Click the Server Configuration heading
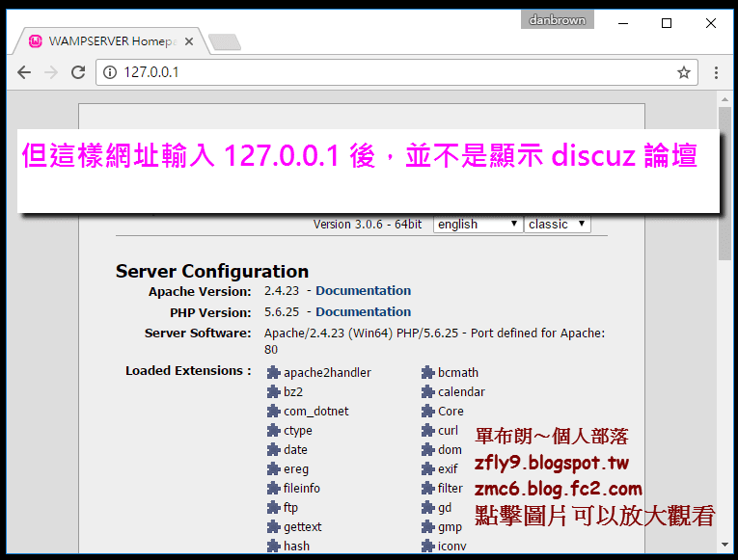Viewport: 738px width, 560px height. point(212,272)
